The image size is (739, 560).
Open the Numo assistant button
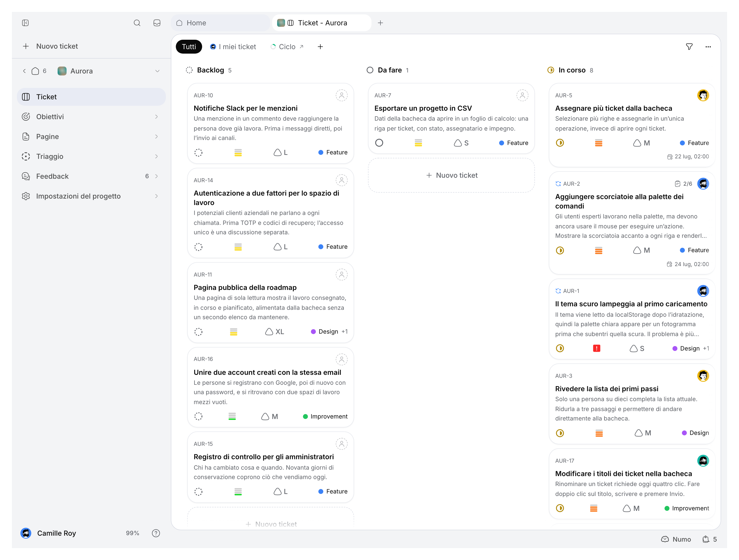(676, 539)
